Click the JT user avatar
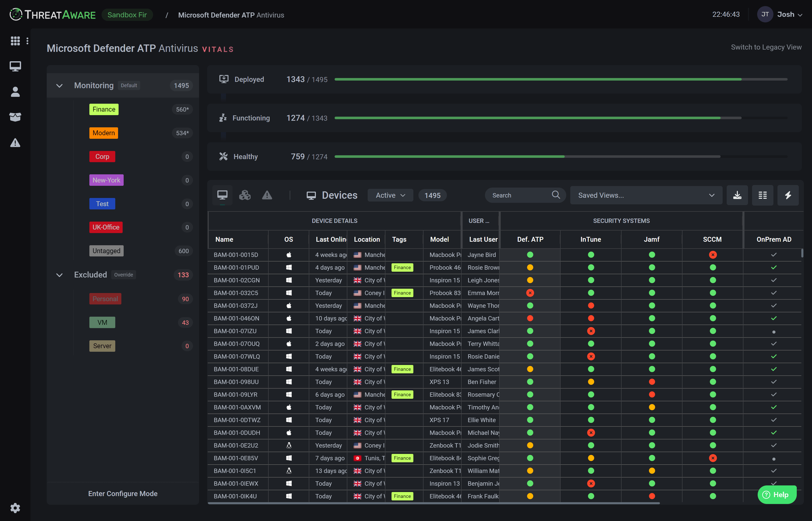This screenshot has height=521, width=812. pyautogui.click(x=765, y=14)
